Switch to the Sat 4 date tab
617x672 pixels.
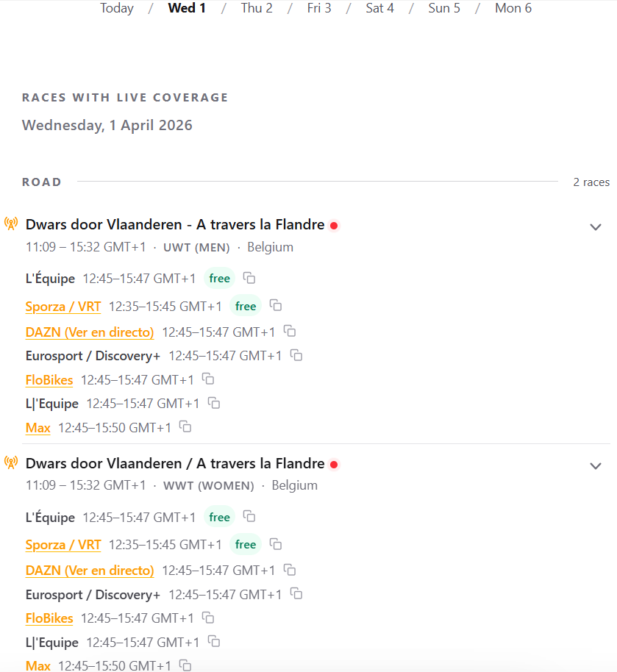[379, 8]
